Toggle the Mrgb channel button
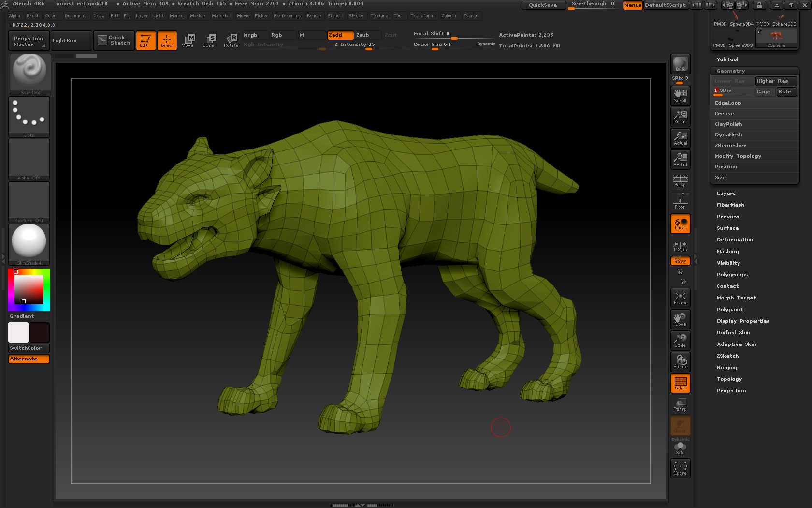This screenshot has width=812, height=508. click(254, 35)
